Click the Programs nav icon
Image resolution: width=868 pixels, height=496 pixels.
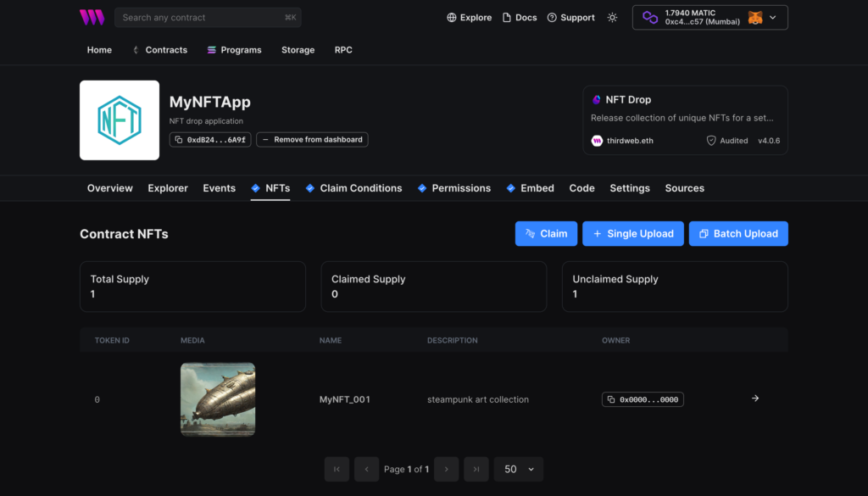pyautogui.click(x=211, y=50)
